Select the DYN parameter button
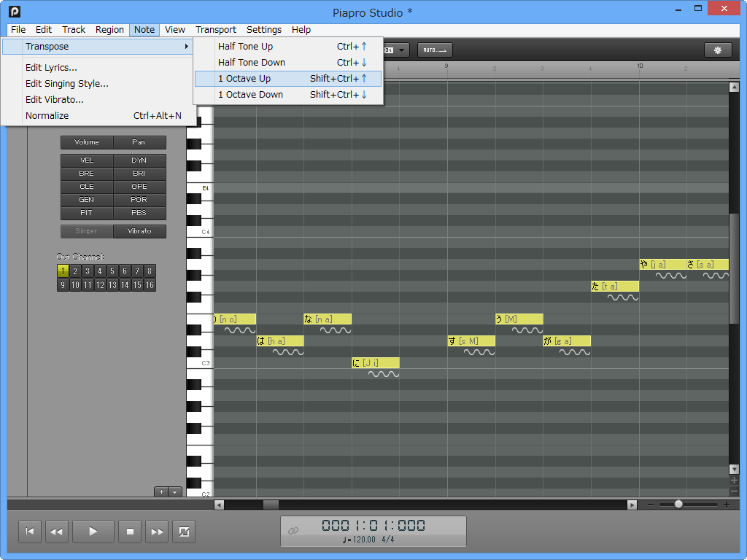This screenshot has height=560, width=747. click(139, 160)
